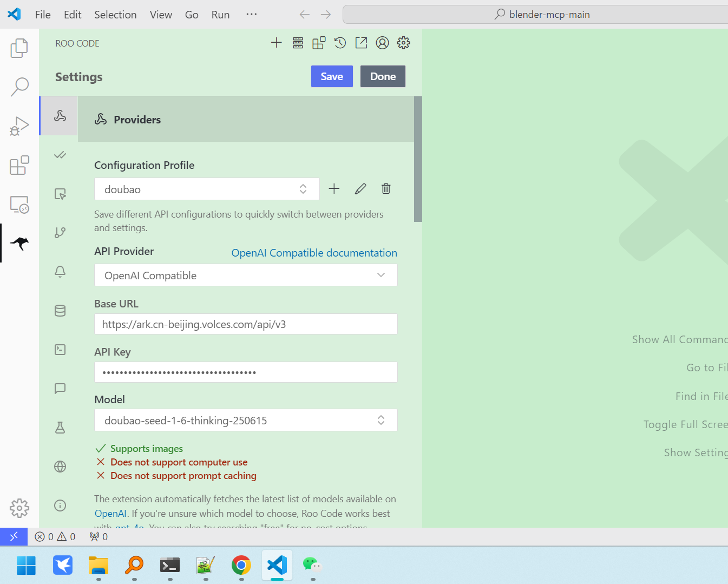Open the API Provider OpenAI Compatible dropdown
The image size is (728, 584).
coord(246,275)
